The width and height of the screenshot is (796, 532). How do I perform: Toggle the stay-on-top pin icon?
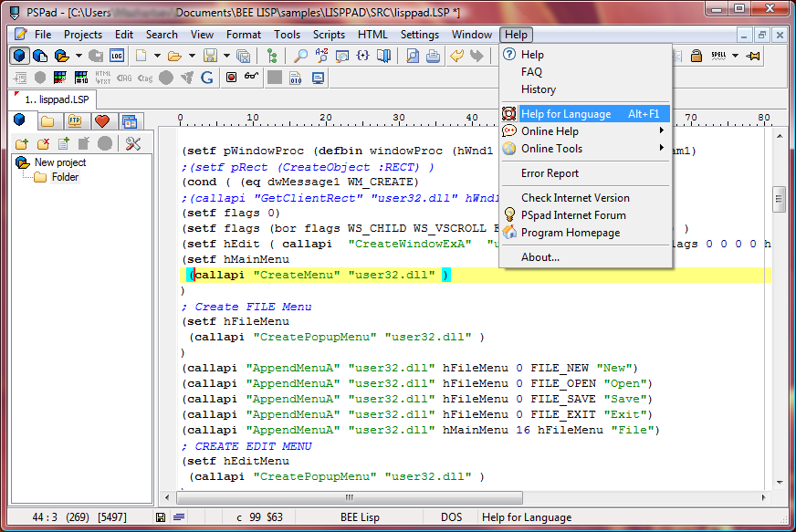point(753,56)
